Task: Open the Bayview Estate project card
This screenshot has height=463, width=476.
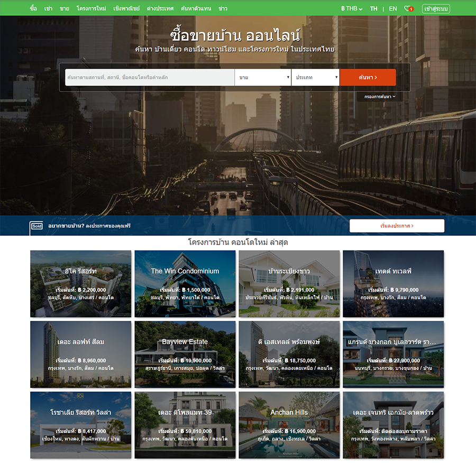Action: click(x=185, y=354)
